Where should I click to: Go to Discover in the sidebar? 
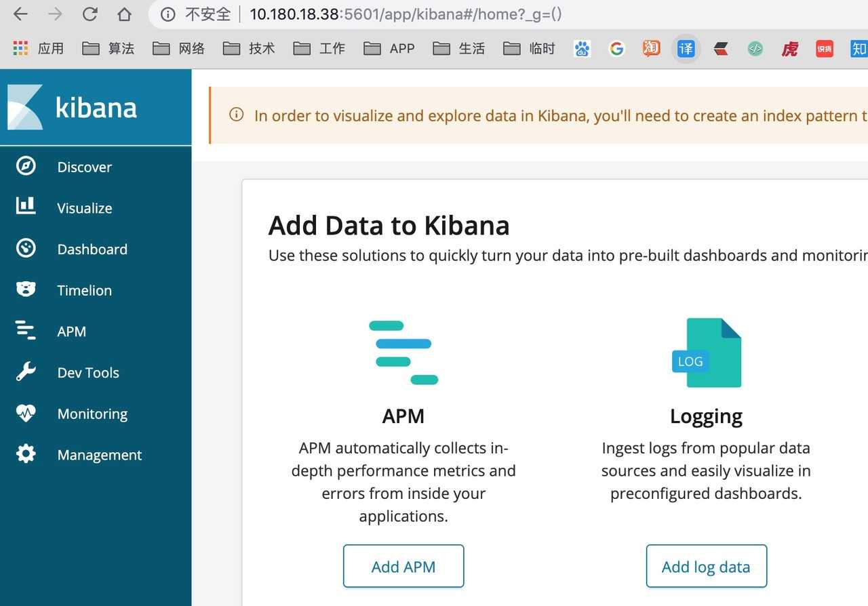(x=85, y=167)
